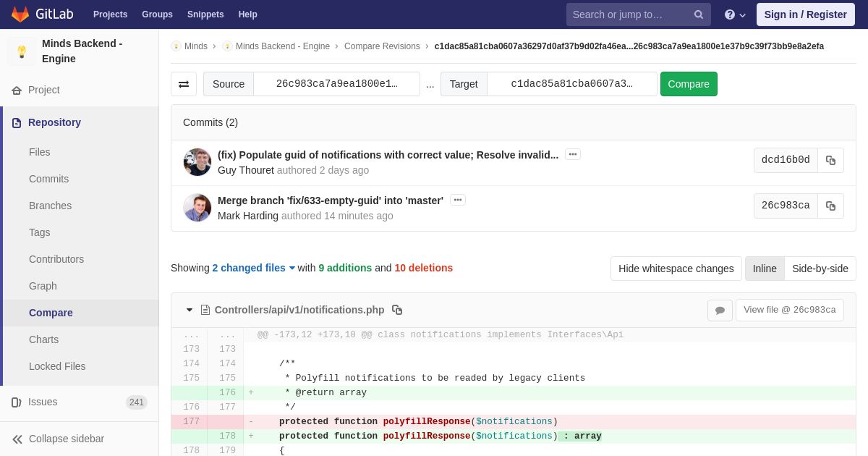Click added line number 176

[x=227, y=392]
